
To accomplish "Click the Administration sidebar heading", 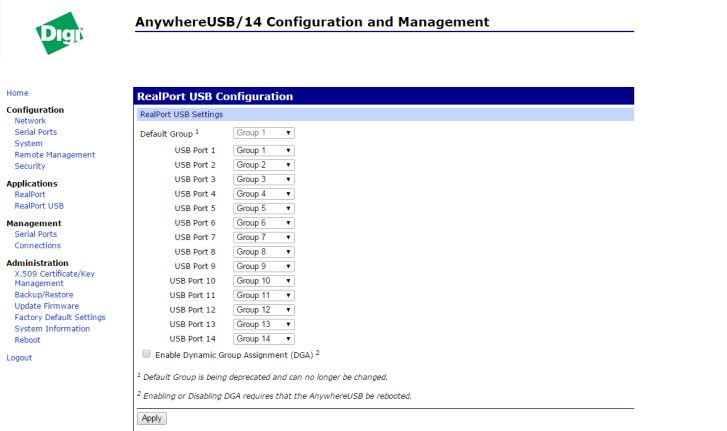I will [37, 263].
